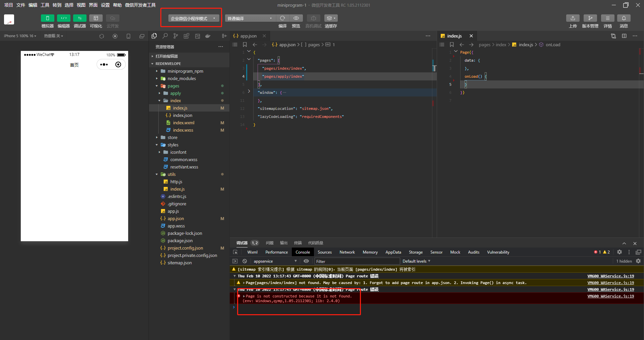Collapse the sidebar panel icon
644x340 pixels.
pos(224,36)
